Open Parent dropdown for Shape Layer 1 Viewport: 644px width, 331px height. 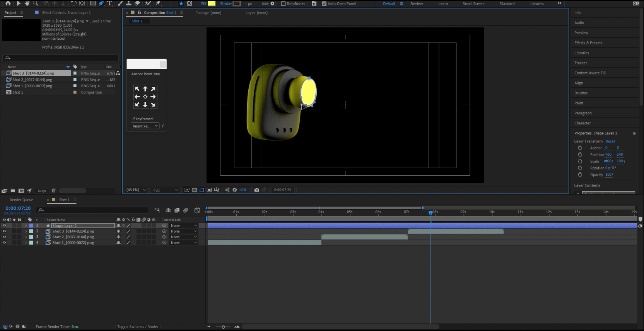click(184, 226)
